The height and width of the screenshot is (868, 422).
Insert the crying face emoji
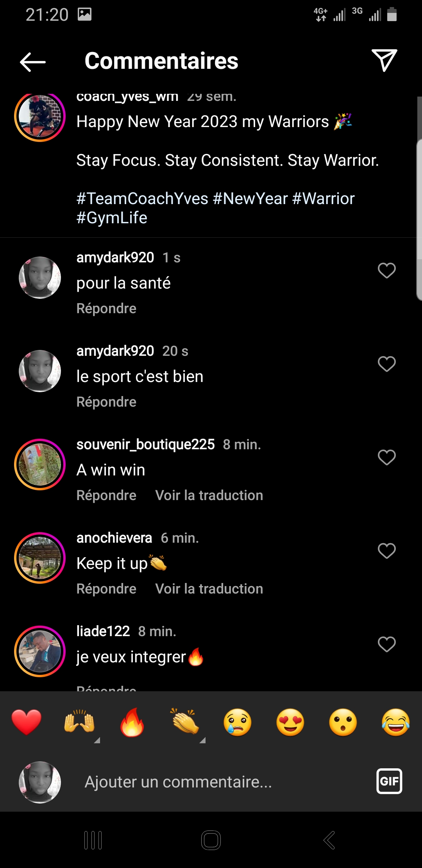coord(238,722)
